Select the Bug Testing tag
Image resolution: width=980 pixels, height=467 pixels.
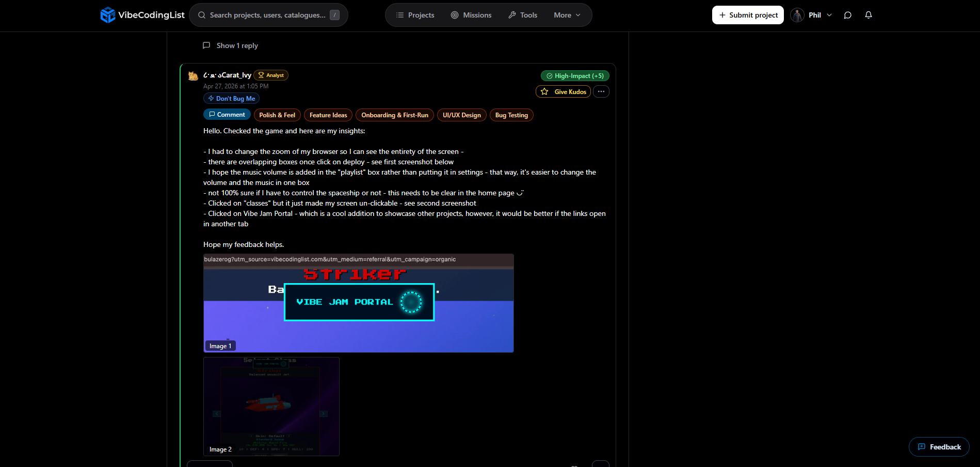pyautogui.click(x=511, y=115)
